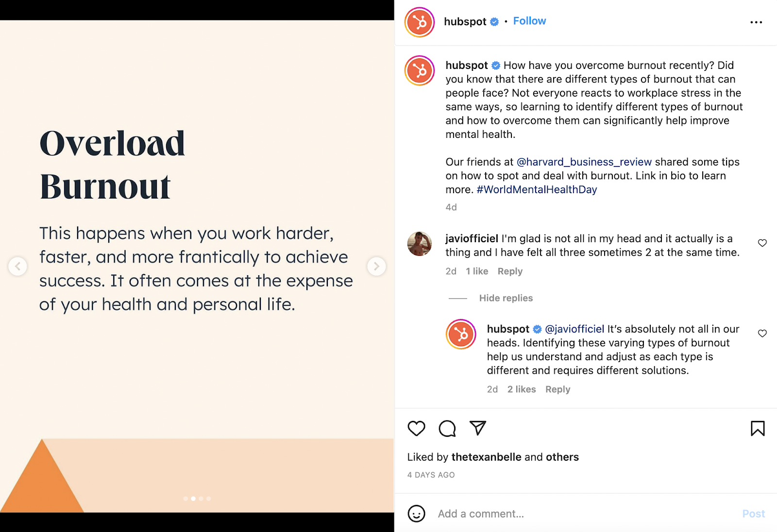Reply to hubspot's nested comment
The image size is (777, 532).
(557, 389)
